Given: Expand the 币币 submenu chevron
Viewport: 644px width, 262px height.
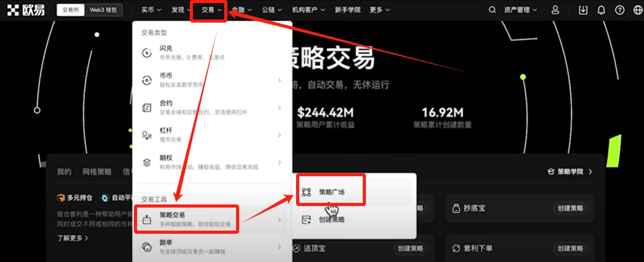Looking at the screenshot, I should click(x=280, y=80).
